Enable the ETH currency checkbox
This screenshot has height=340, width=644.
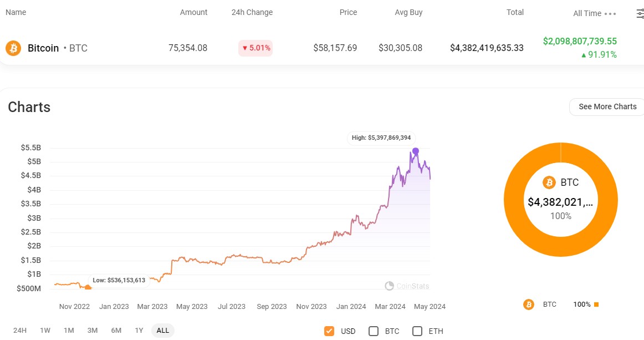click(417, 331)
